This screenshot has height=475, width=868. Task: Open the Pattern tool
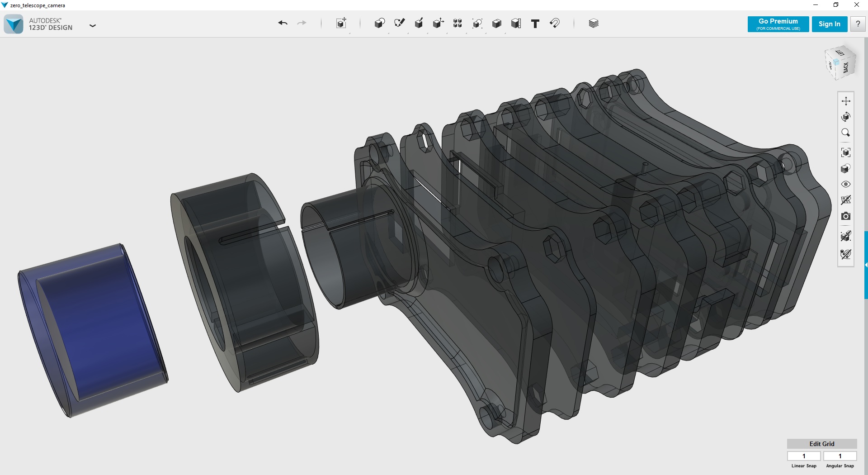pos(458,24)
